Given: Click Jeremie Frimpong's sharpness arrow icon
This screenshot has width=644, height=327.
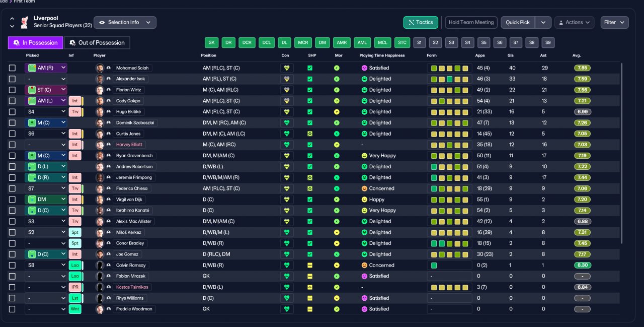Looking at the screenshot, I should pos(310,178).
